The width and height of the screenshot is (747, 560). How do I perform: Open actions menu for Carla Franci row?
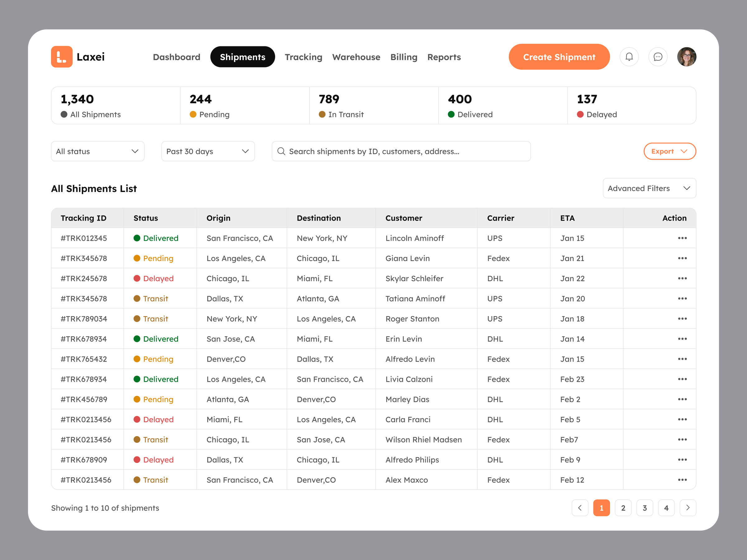pyautogui.click(x=682, y=420)
